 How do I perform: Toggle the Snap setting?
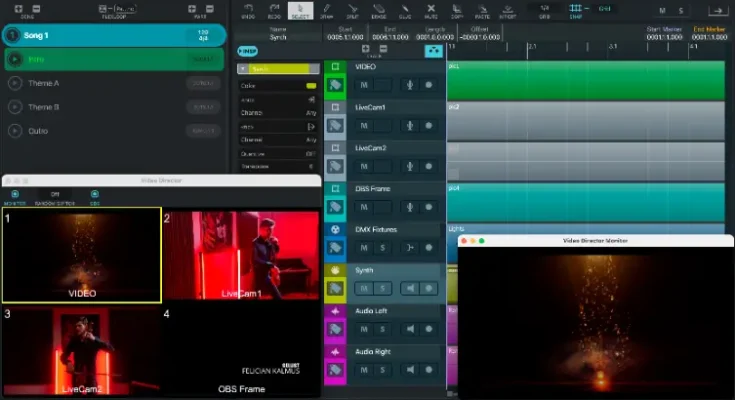click(575, 10)
